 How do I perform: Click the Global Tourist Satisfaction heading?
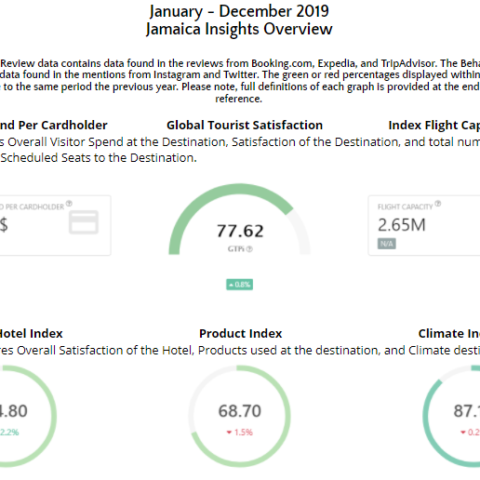(x=245, y=125)
